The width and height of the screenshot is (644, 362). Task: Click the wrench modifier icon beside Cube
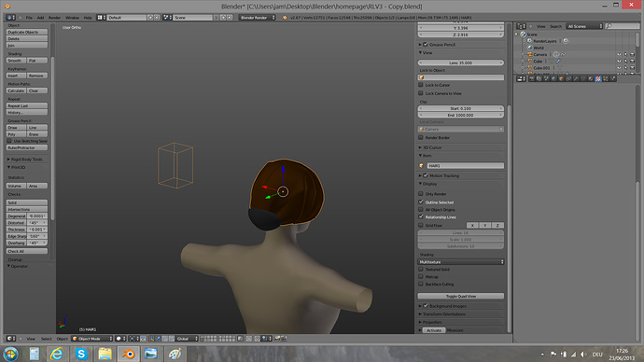(558, 62)
